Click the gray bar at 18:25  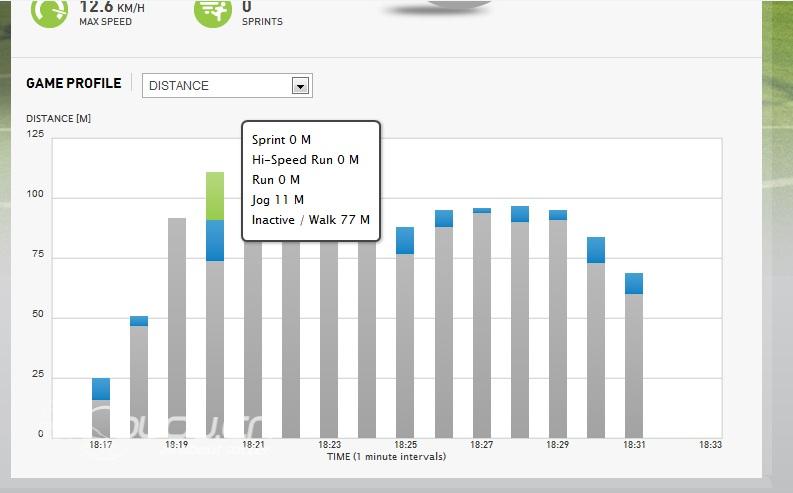pyautogui.click(x=405, y=345)
